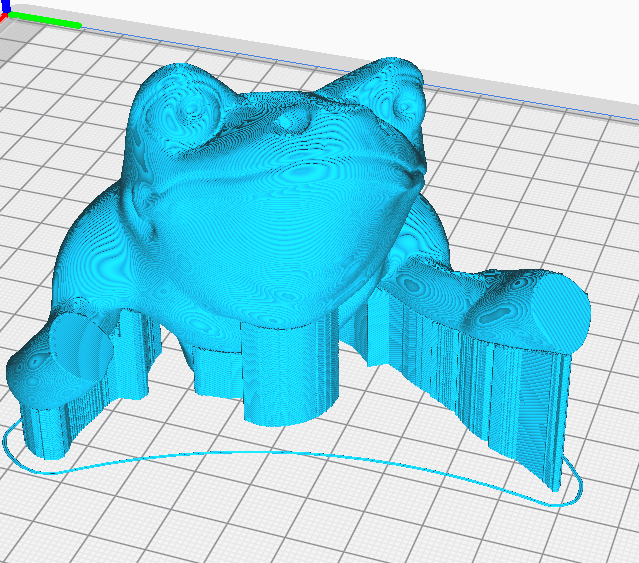Select the cylindrical support under the frog's belly
The image size is (639, 563).
pos(291,371)
